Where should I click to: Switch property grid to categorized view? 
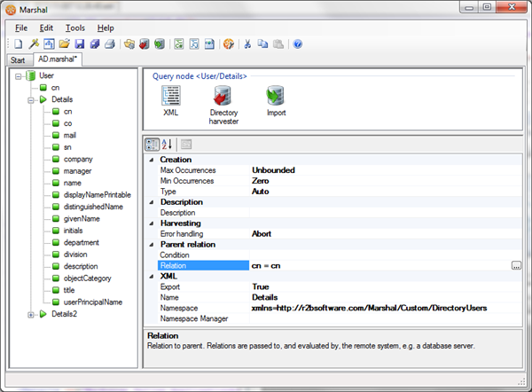(152, 145)
